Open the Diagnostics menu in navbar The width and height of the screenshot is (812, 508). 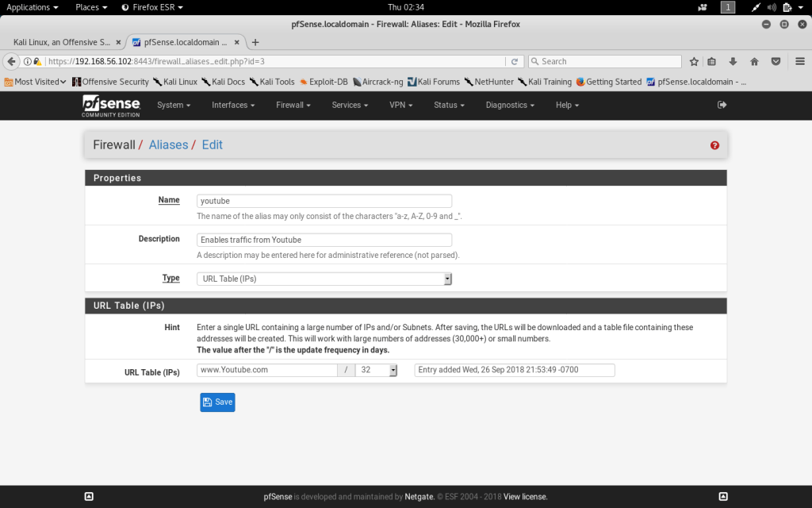[x=510, y=105]
